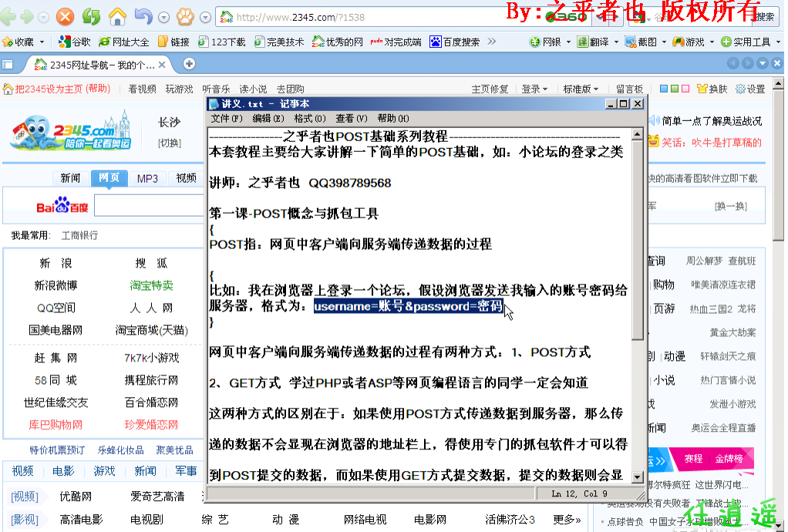Open Notepad 编辑(E) menu
The height and width of the screenshot is (532, 788).
click(x=268, y=119)
